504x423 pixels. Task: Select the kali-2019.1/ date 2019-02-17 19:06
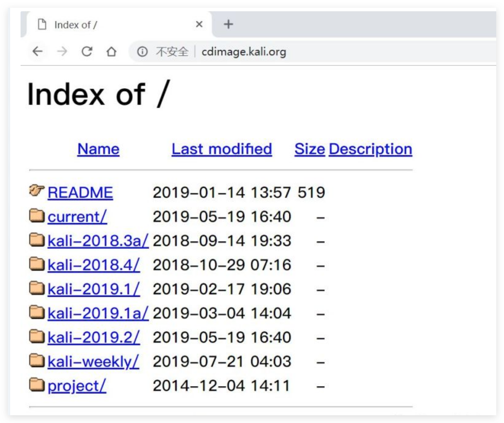coord(222,289)
